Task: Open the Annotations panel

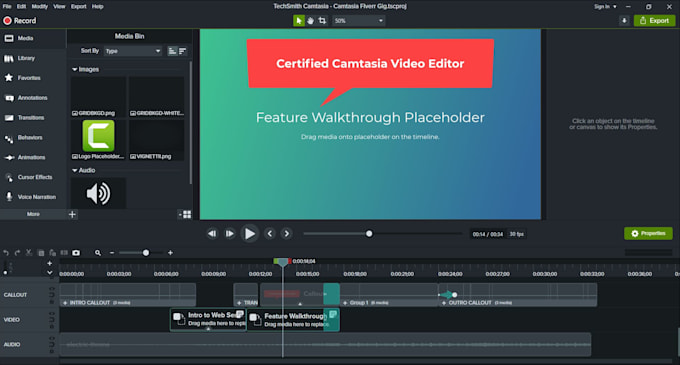Action: point(33,98)
